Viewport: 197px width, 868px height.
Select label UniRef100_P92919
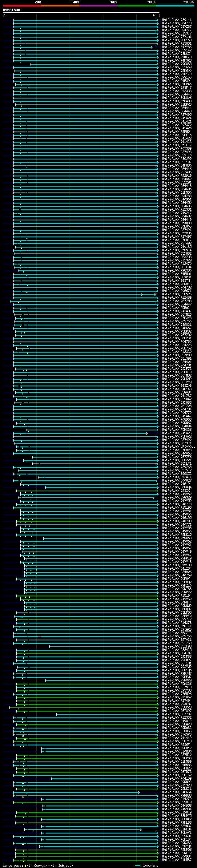click(177, 176)
